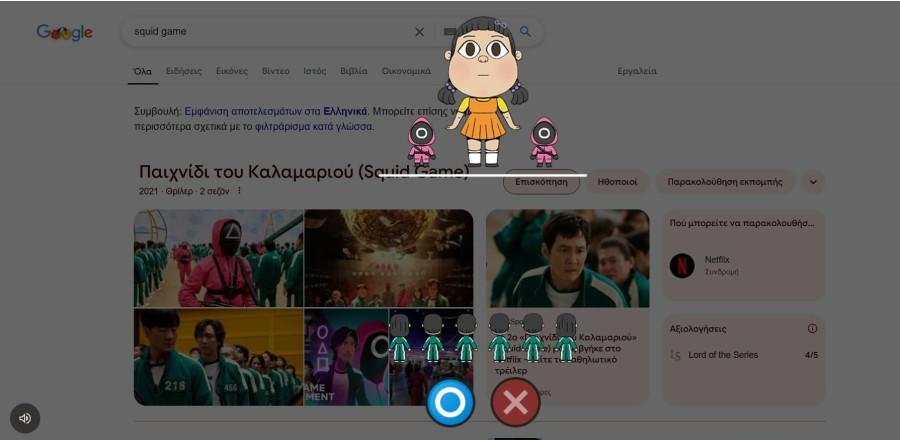Open the Εργαλεία tools menu
Screen dimensions: 900x440
click(637, 71)
